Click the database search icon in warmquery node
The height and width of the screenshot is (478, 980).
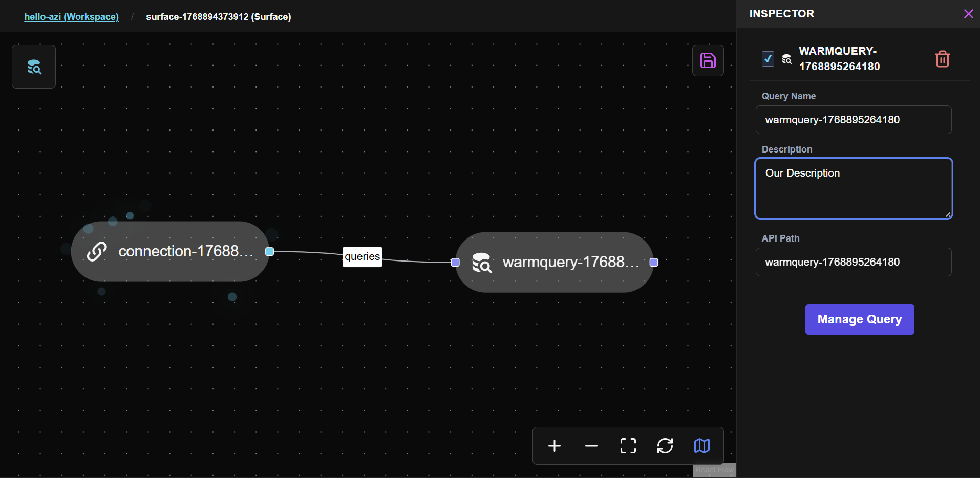[x=482, y=263]
